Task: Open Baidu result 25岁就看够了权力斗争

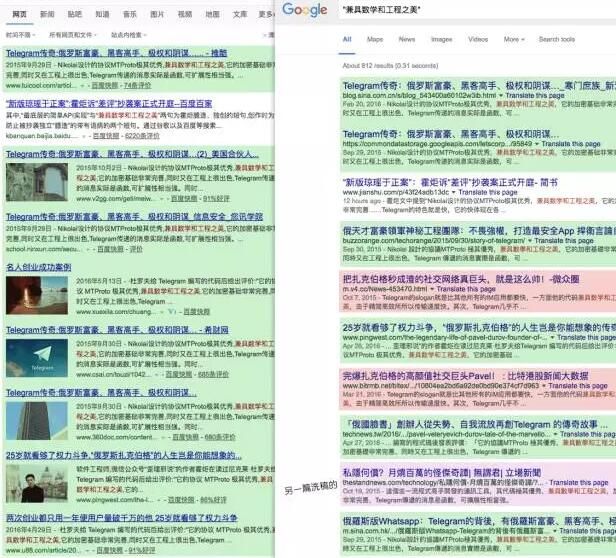Action: tap(123, 455)
